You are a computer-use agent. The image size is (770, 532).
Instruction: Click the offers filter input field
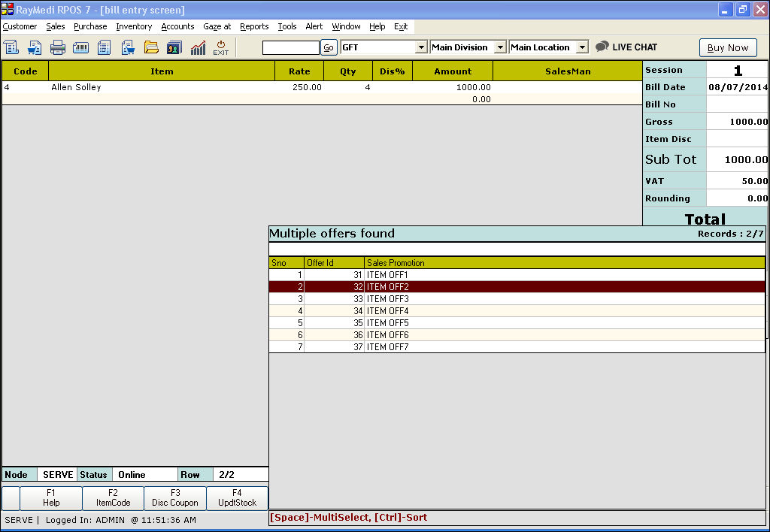(x=517, y=249)
